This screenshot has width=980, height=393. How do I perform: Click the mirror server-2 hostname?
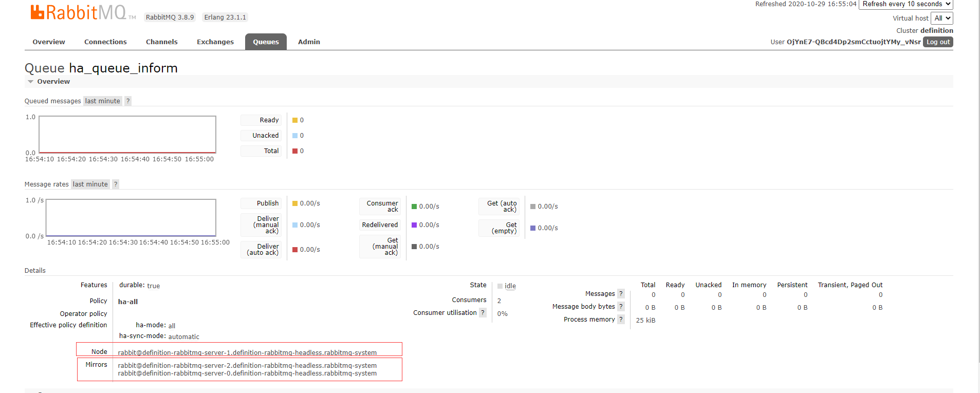coord(247,366)
